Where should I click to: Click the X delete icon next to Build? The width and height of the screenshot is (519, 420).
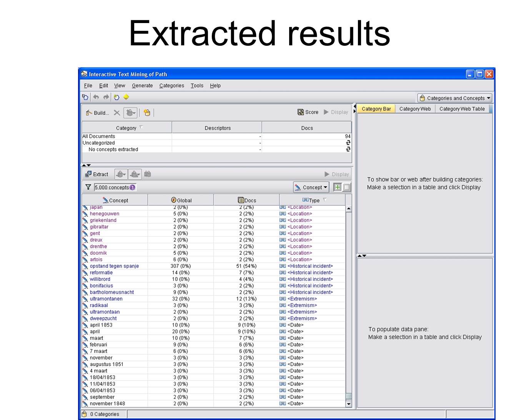point(117,113)
